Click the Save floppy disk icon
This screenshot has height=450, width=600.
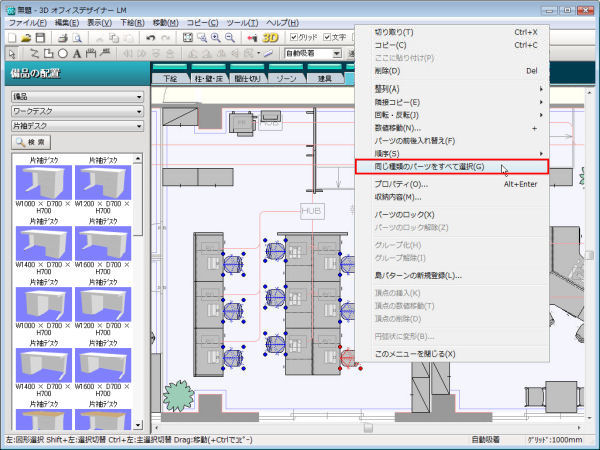[x=41, y=37]
